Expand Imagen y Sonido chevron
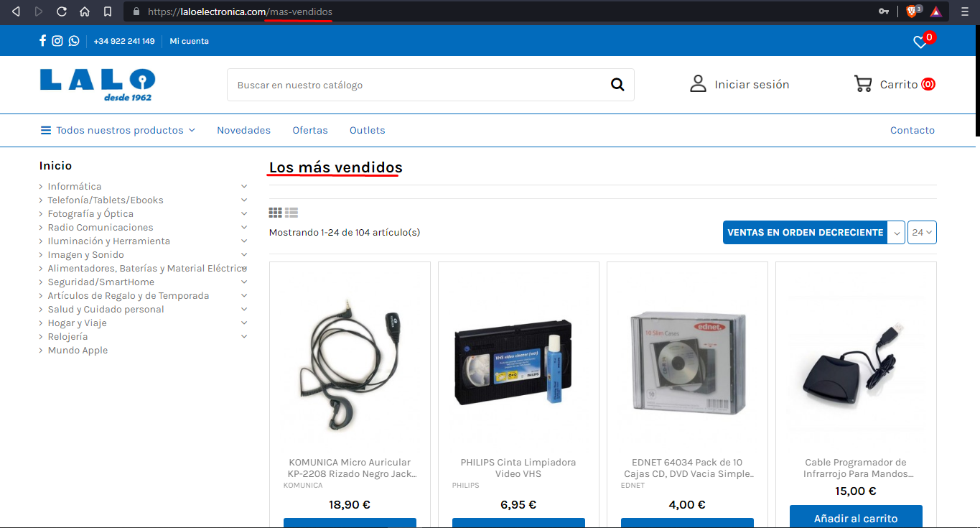Image resolution: width=980 pixels, height=528 pixels. pyautogui.click(x=244, y=254)
